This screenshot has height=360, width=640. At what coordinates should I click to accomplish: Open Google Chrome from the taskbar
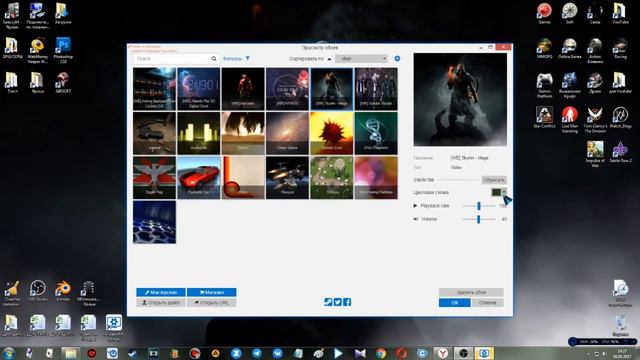pyautogui.click(x=381, y=353)
